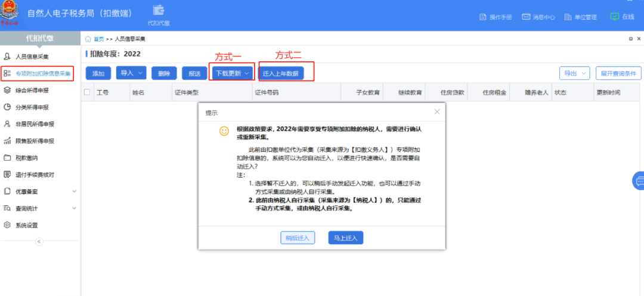Click the 退付手续费核对 document icon
644x296 pixels.
[x=7, y=175]
